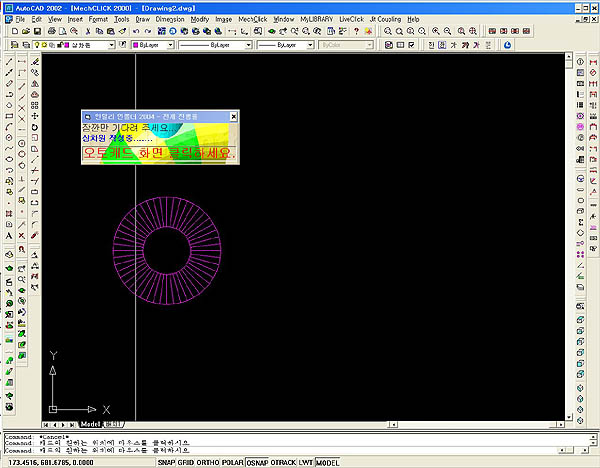This screenshot has height=468, width=600.
Task: Click the drawing area scroll-down arrow
Action: [569, 417]
